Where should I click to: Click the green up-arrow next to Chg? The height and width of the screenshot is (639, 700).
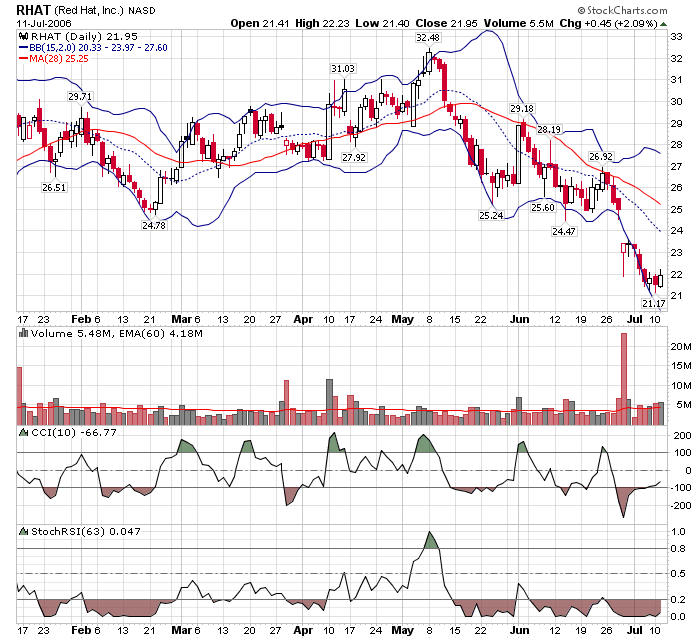(663, 24)
